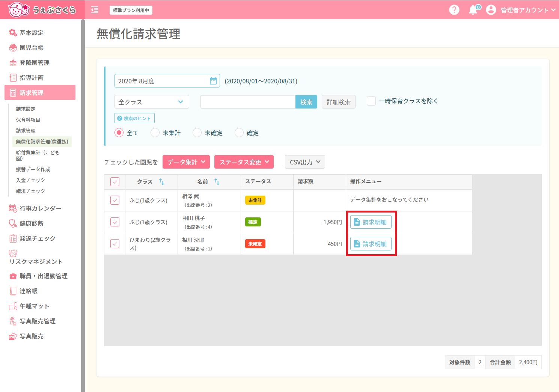Open 請求設定 submenu item
559x392 pixels.
pyautogui.click(x=26, y=109)
